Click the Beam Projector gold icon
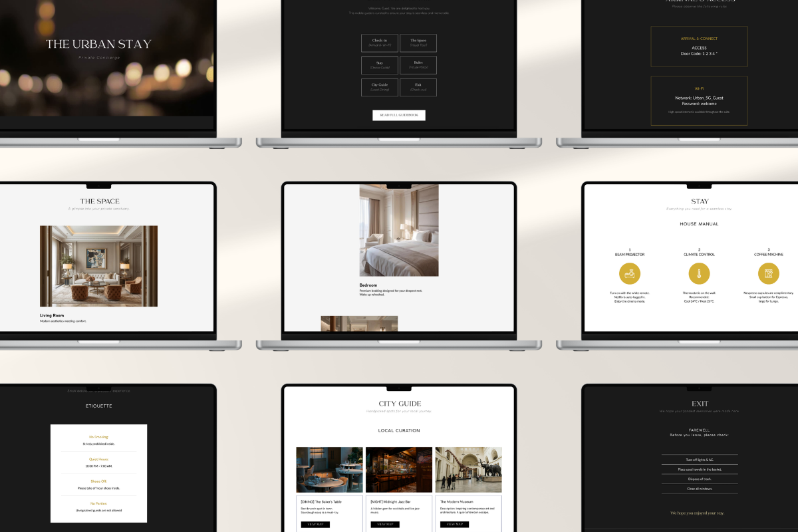Image resolution: width=798 pixels, height=532 pixels. [x=630, y=273]
